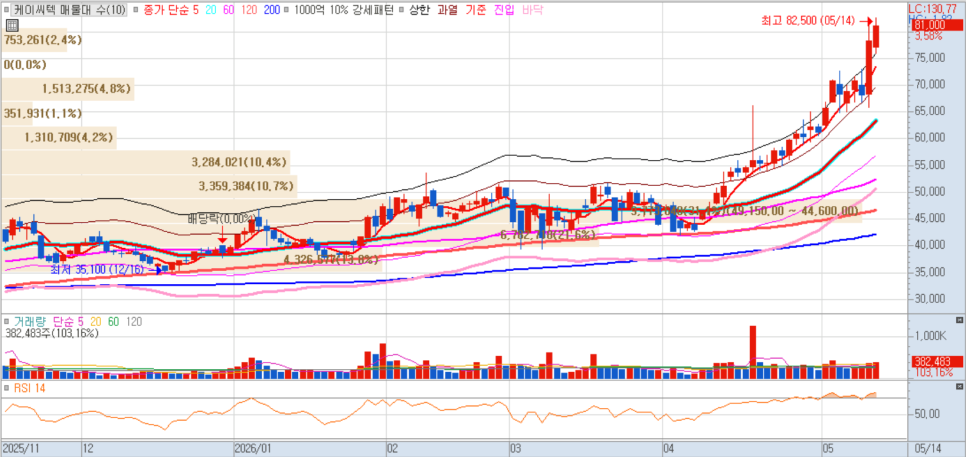Click the 30,000 price axis label
The height and width of the screenshot is (457, 966).
[930, 298]
